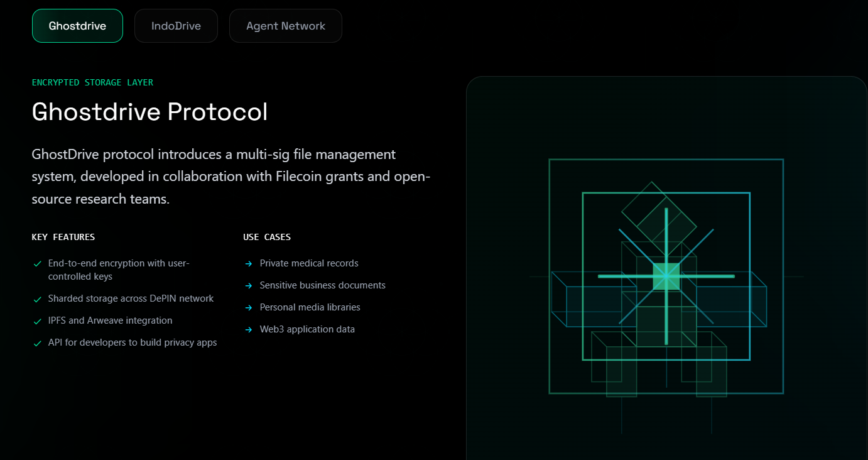Click arrow icon beside Private medical records
The width and height of the screenshot is (868, 460).
249,264
